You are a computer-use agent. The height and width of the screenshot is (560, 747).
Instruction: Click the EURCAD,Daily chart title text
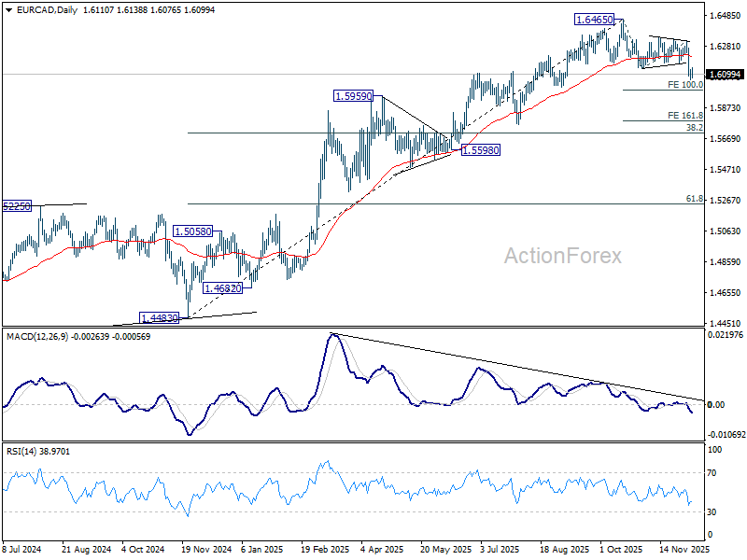(47, 9)
